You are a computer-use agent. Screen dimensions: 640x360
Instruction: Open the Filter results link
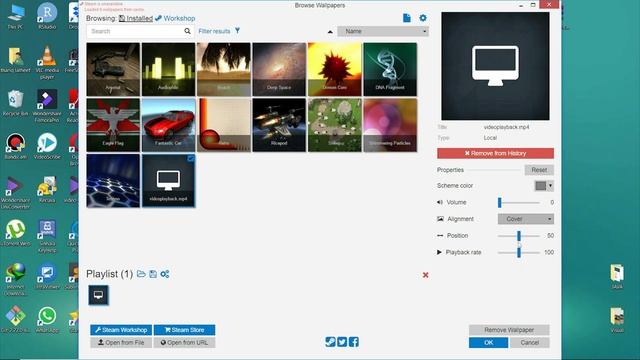click(x=214, y=31)
